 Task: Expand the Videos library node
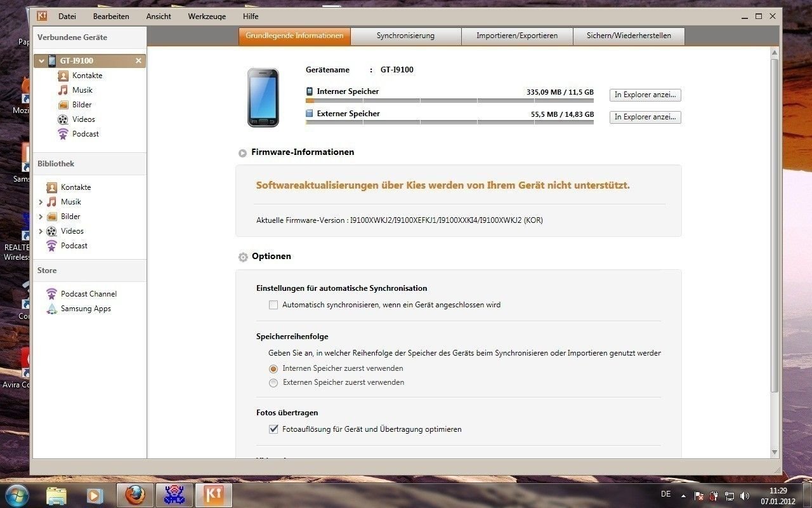41,231
